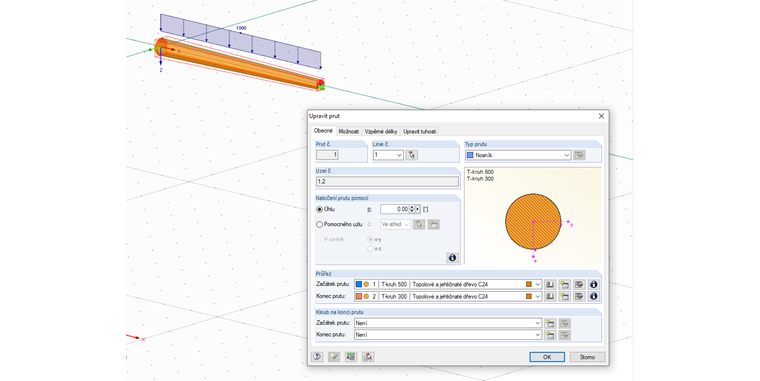Click salmon color swatch in Konec prutu row

[359, 296]
